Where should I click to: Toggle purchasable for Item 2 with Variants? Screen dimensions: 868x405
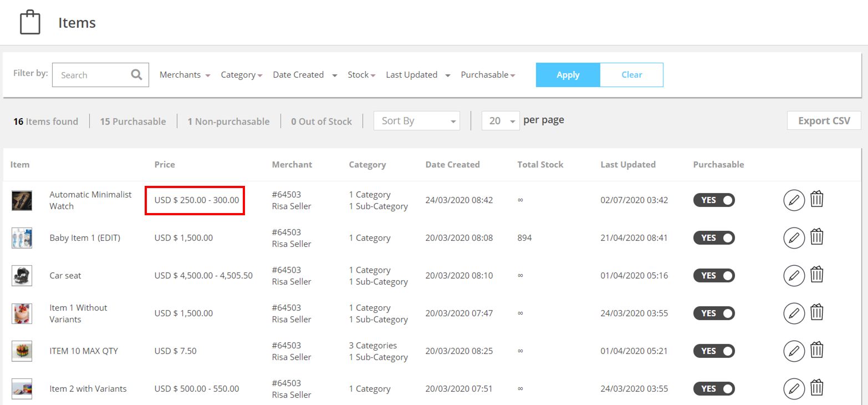(714, 389)
